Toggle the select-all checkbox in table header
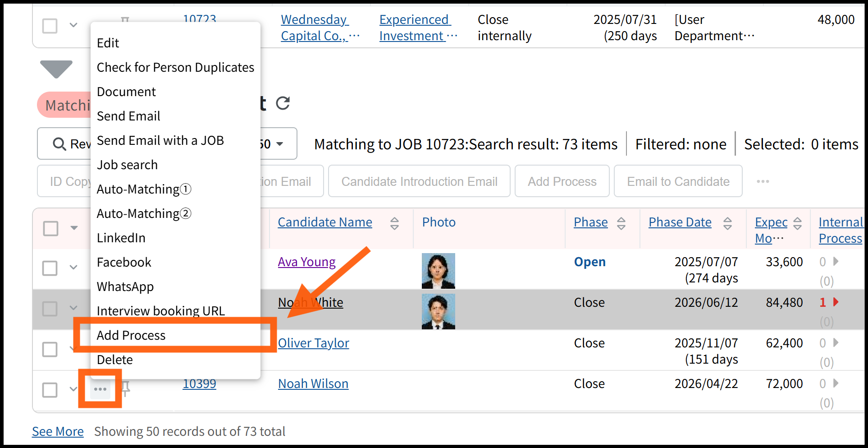 coord(51,228)
